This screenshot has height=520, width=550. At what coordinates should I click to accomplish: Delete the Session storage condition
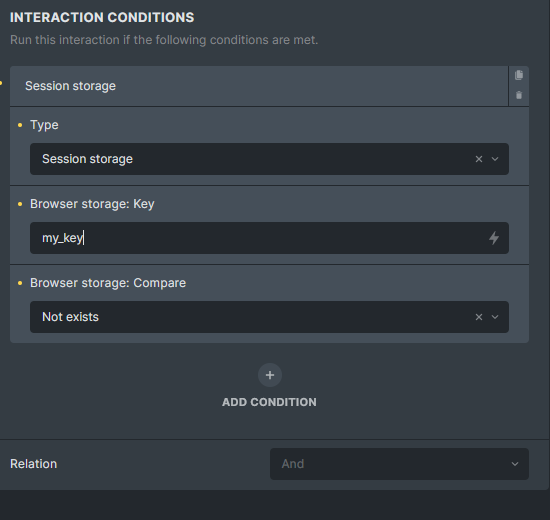[519, 95]
